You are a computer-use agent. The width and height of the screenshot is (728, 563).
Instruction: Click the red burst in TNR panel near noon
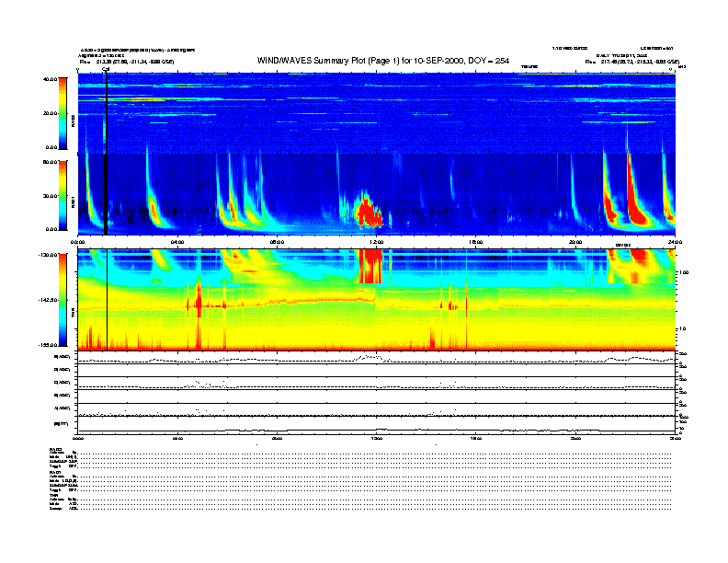coord(370,266)
